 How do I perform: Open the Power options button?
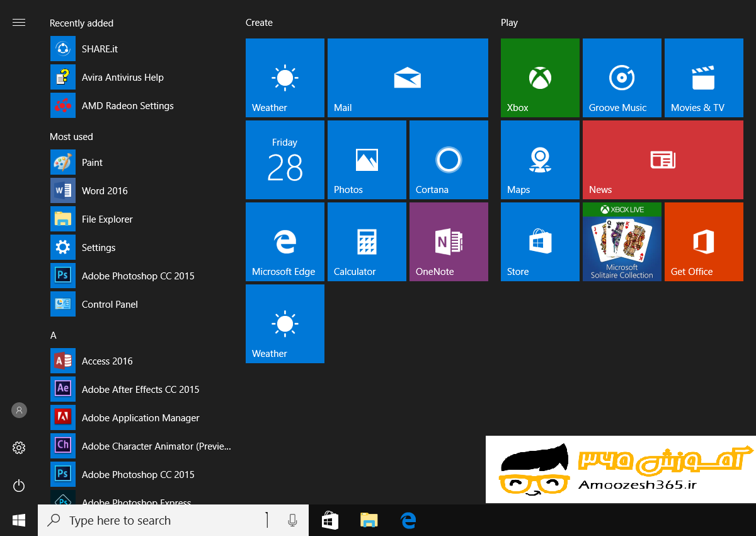click(19, 486)
